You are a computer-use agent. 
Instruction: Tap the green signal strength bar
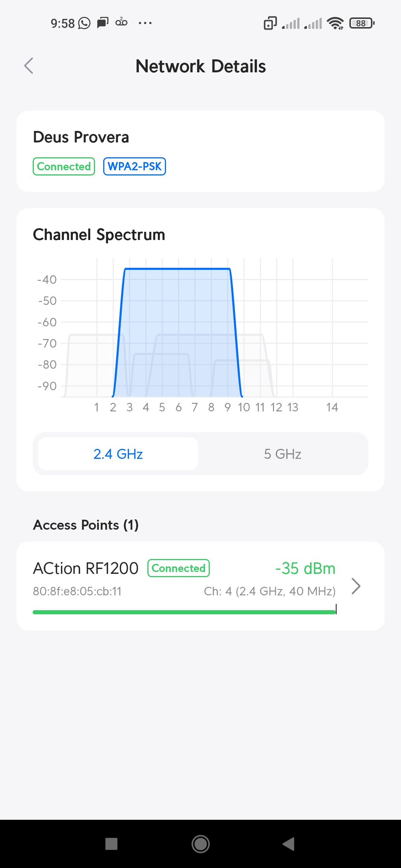point(184,612)
